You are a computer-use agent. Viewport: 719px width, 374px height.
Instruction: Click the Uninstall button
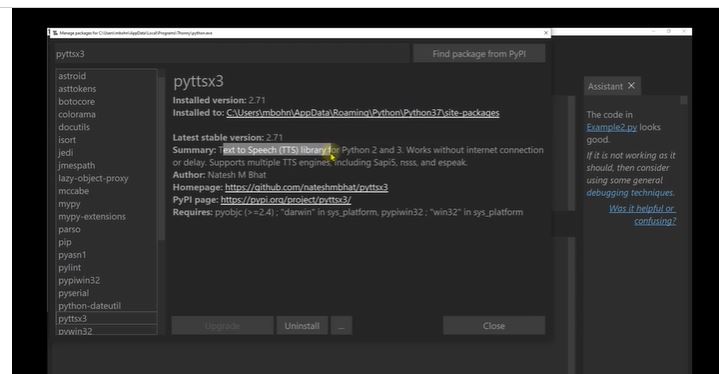coord(302,325)
